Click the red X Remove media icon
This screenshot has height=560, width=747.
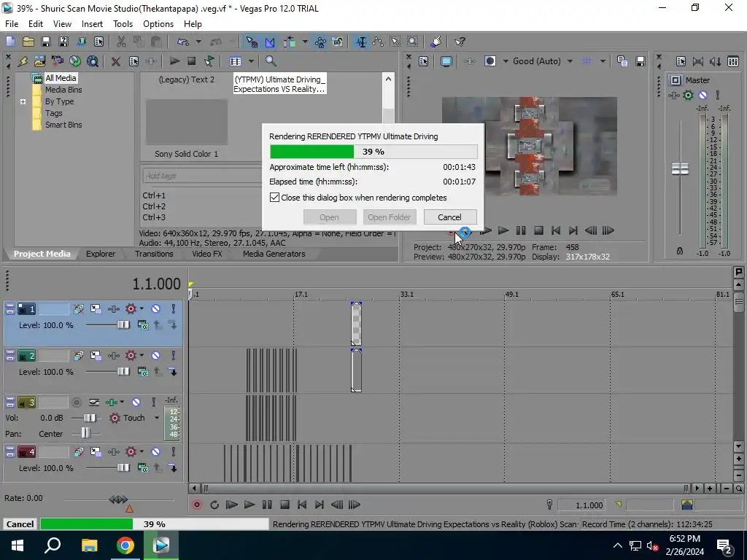coord(116,61)
